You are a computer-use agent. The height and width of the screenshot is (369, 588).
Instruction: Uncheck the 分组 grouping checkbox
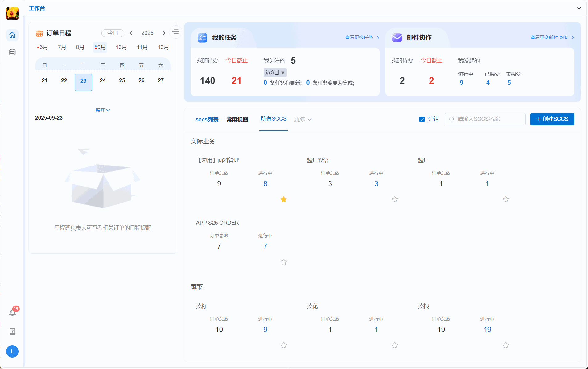pos(422,119)
